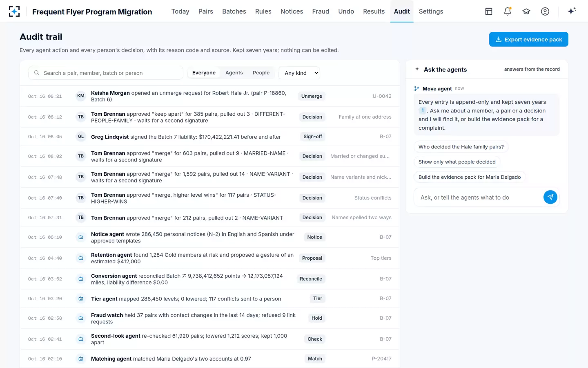Screen dimensions: 588x368
Task: Open the Batches tab
Action: click(234, 11)
